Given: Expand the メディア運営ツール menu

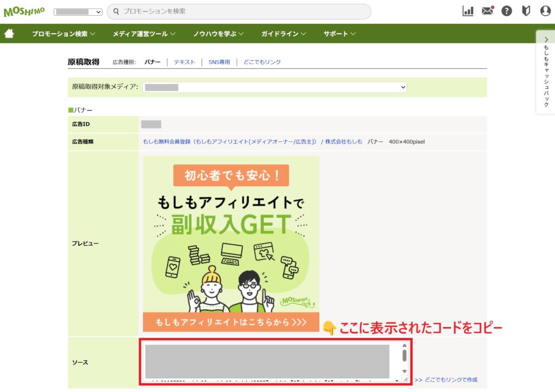Looking at the screenshot, I should (x=144, y=34).
